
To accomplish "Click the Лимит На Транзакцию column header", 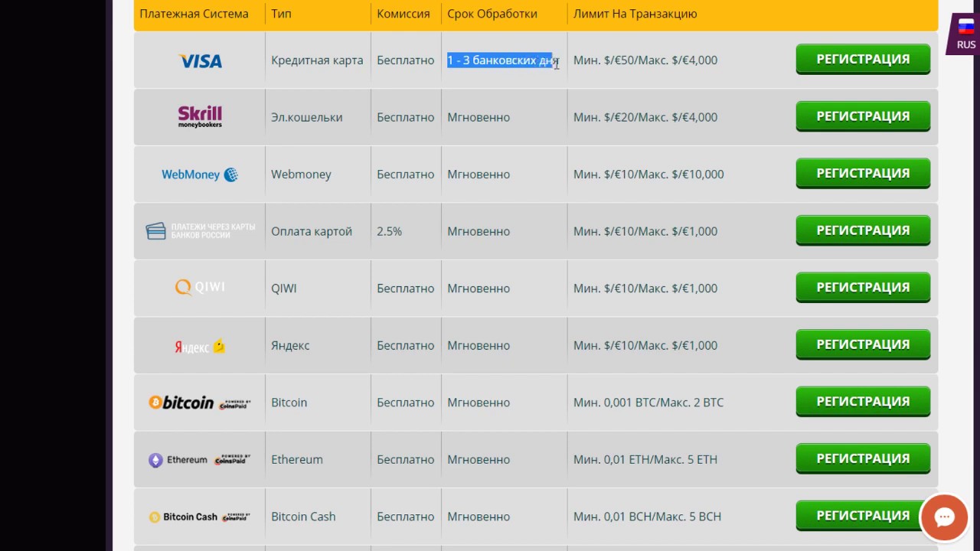I will tap(635, 14).
